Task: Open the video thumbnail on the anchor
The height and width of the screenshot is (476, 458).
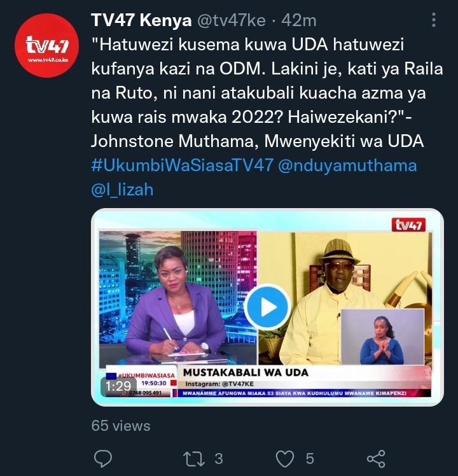Action: click(x=178, y=298)
